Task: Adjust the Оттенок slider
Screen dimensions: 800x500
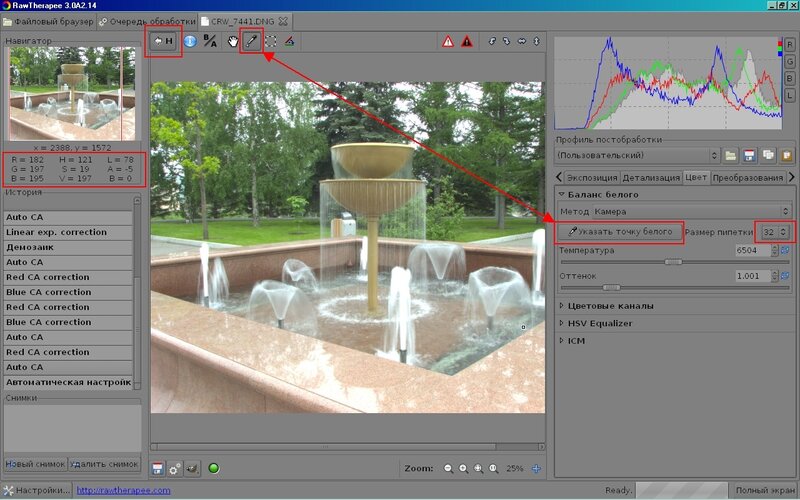Action: coord(611,288)
